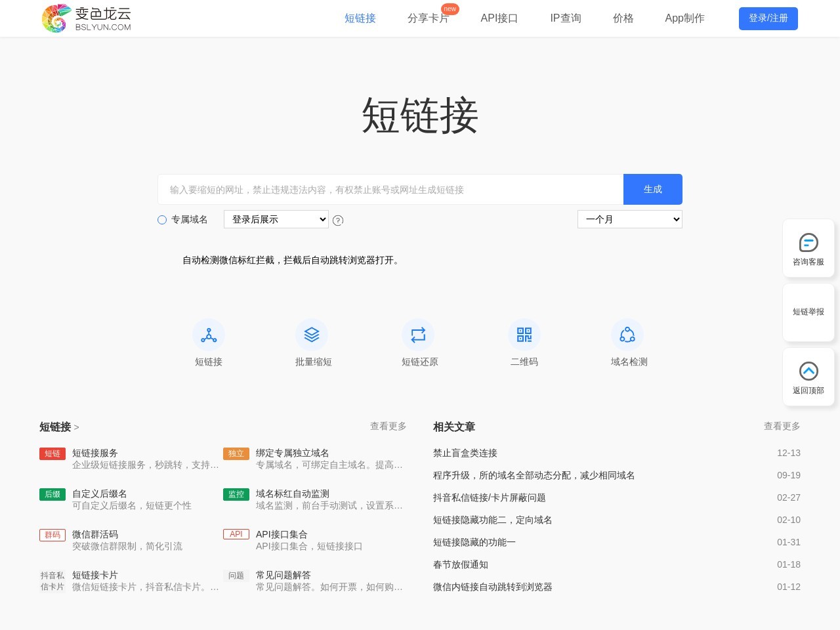
Task: Open the 登录后展示 domain dropdown
Action: pos(276,219)
